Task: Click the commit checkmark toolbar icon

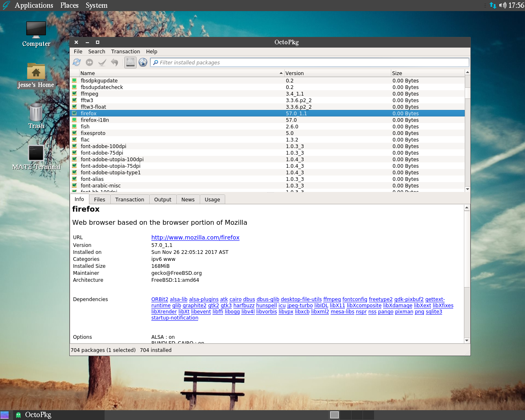Action: (102, 62)
